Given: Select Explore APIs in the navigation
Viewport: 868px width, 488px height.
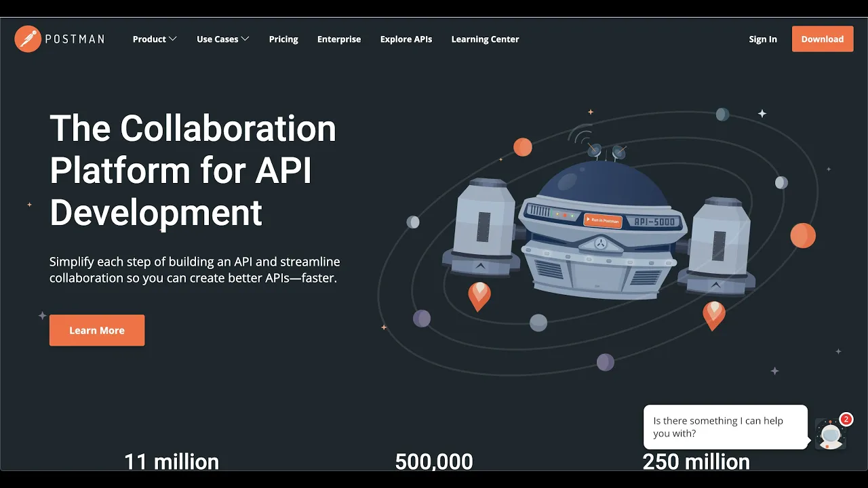Looking at the screenshot, I should [406, 39].
